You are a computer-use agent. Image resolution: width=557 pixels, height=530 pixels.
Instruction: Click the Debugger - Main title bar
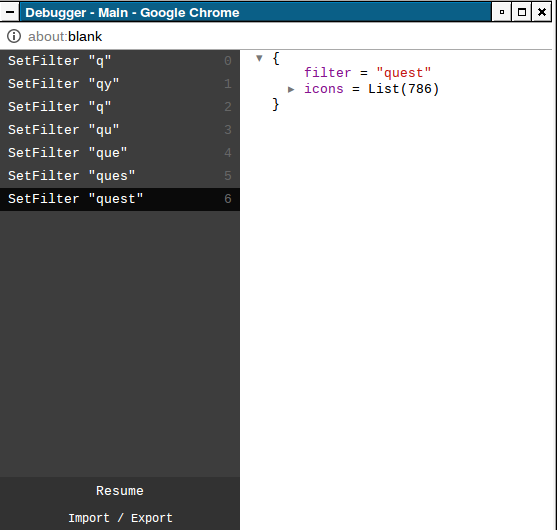coord(256,12)
